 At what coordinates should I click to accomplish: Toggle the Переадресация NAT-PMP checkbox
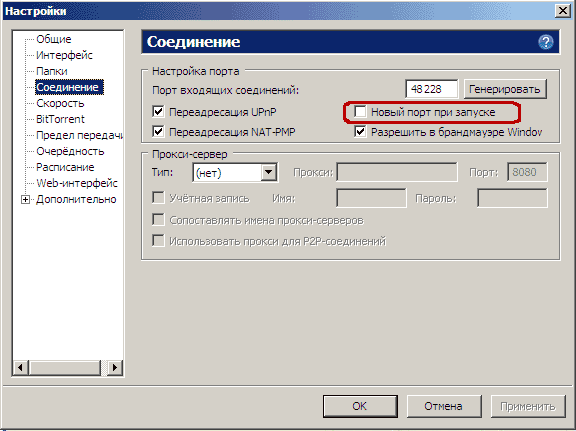coord(158,132)
